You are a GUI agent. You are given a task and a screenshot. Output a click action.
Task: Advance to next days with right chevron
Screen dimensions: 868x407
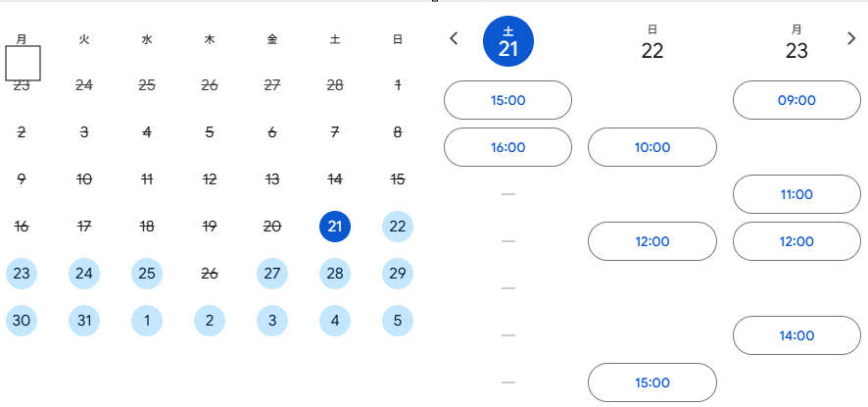[851, 39]
